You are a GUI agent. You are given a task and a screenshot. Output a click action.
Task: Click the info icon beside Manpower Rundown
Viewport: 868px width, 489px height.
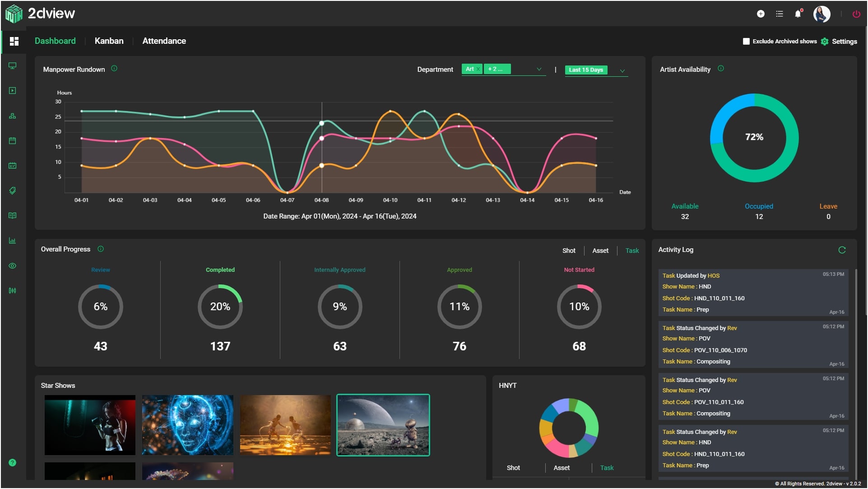[114, 69]
